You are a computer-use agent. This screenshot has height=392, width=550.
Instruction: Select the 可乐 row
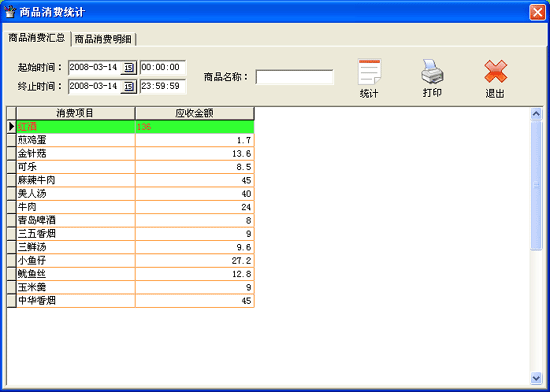tap(135, 167)
